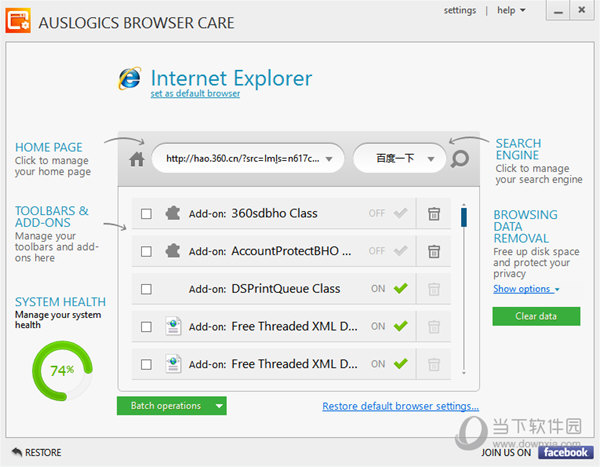Click the trash icon for DSPrintQueue Class

[434, 289]
